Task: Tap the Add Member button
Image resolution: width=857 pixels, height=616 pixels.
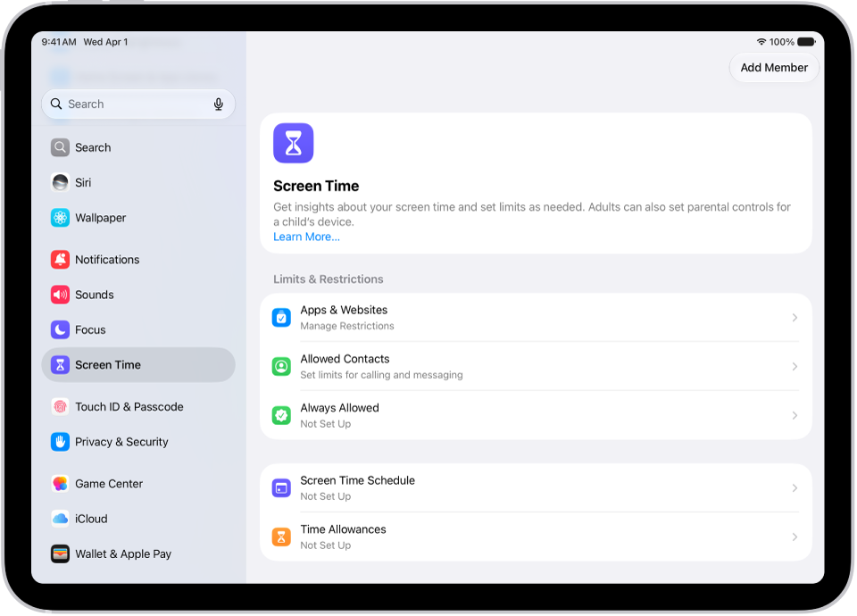Action: tap(774, 68)
